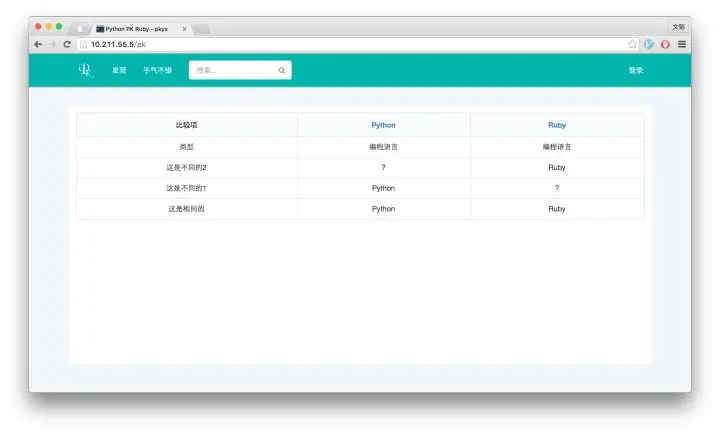The image size is (720, 434).
Task: Click the 这是相同的 row label
Action: coord(186,209)
